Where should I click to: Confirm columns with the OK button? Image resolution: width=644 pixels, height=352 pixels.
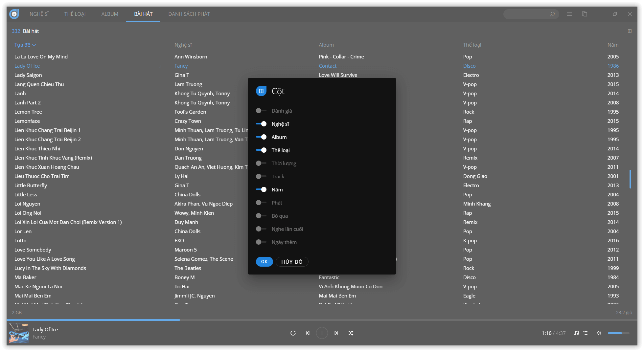[x=264, y=262]
